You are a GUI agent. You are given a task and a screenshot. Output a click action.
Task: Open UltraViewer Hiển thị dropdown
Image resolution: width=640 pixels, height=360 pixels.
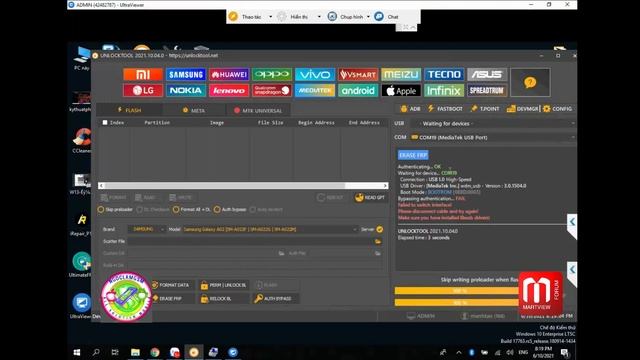[x=319, y=17]
